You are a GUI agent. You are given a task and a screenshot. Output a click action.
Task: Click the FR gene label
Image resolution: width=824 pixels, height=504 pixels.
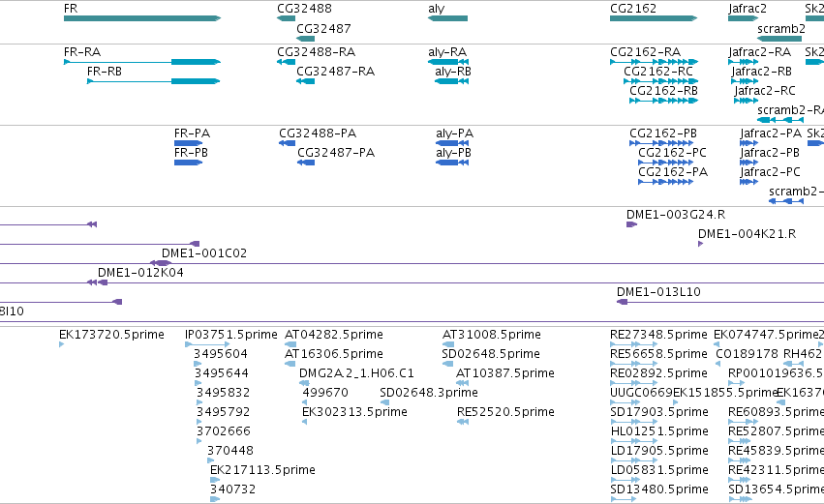(x=71, y=9)
